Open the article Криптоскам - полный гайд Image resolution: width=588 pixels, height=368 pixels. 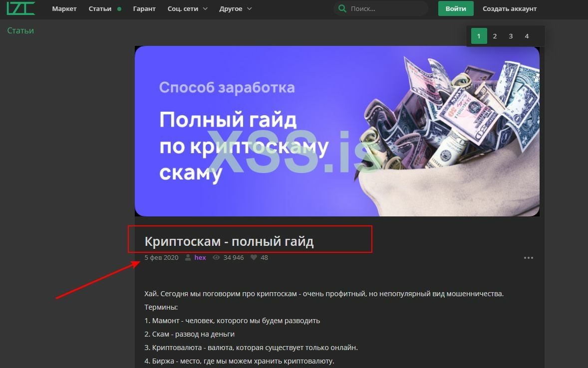click(229, 240)
